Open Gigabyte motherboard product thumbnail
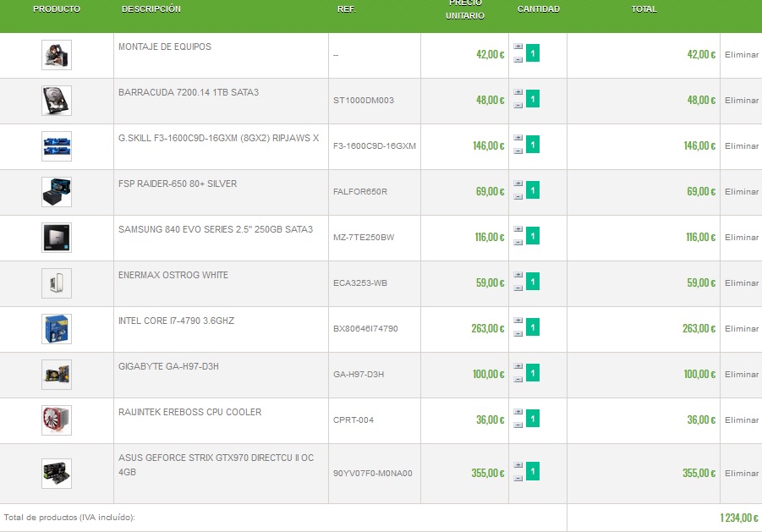This screenshot has width=762, height=532. tap(57, 375)
